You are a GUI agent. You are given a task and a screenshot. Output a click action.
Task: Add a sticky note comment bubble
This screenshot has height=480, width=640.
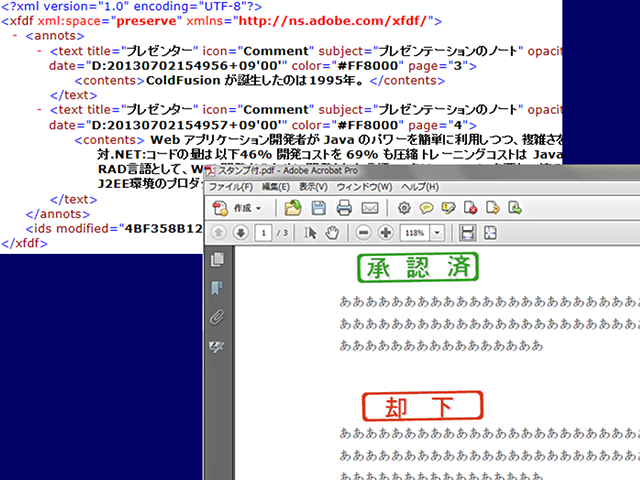click(426, 209)
